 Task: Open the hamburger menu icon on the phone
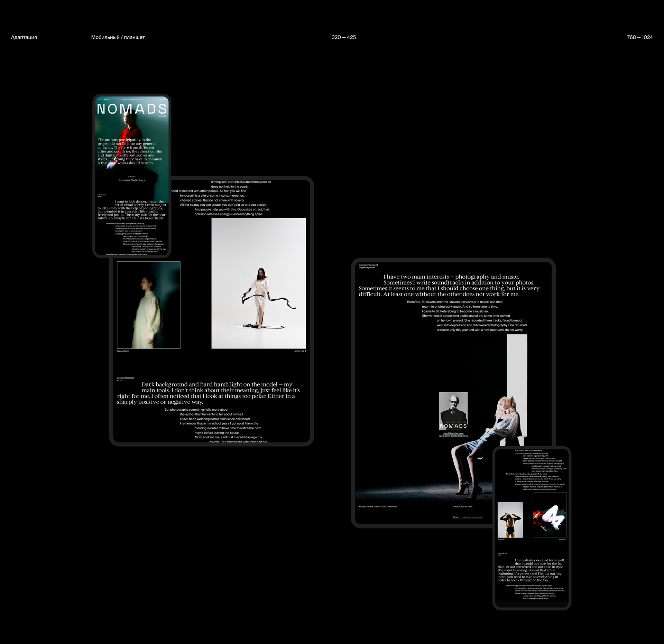(x=100, y=100)
